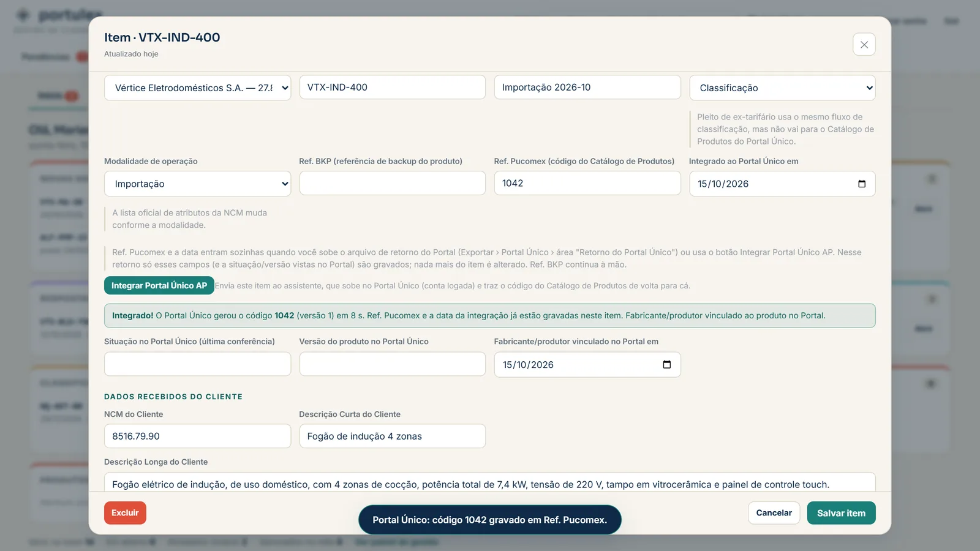Edit the NCM do Cliente field 8516.79.90
Image resolution: width=980 pixels, height=551 pixels.
coord(197,436)
